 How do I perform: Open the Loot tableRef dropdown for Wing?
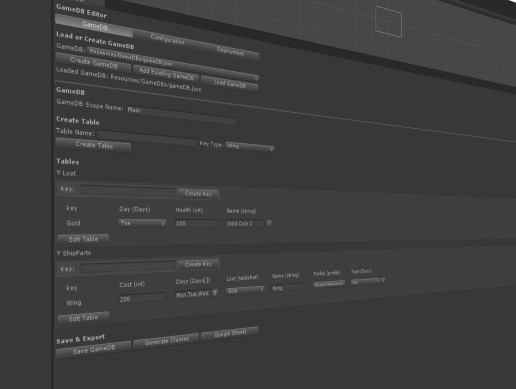click(245, 290)
